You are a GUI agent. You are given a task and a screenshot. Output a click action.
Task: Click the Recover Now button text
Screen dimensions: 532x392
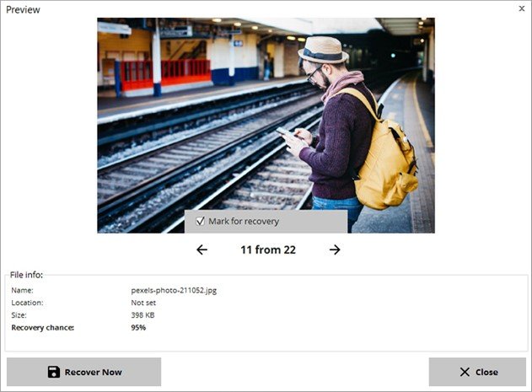pos(94,373)
